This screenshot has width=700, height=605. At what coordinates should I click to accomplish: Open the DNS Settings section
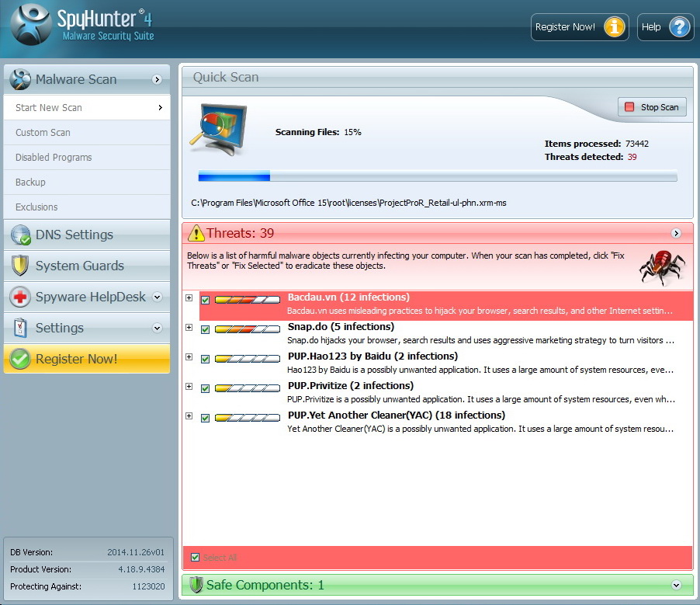pyautogui.click(x=87, y=235)
